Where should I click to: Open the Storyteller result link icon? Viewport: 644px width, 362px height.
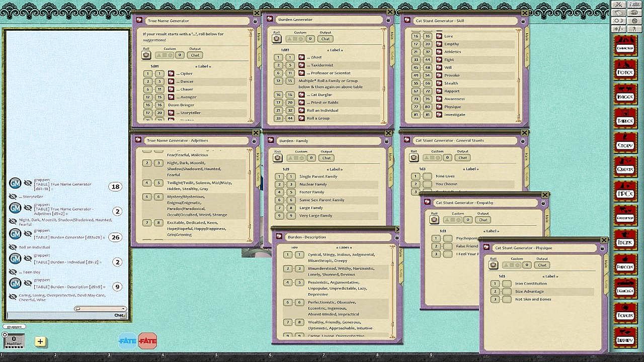171,113
